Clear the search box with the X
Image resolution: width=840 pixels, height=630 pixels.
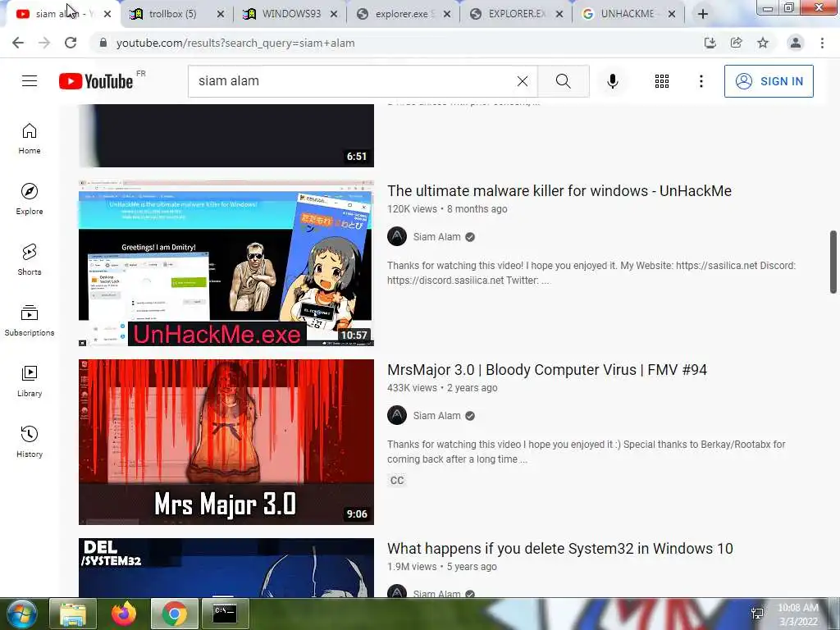(523, 81)
